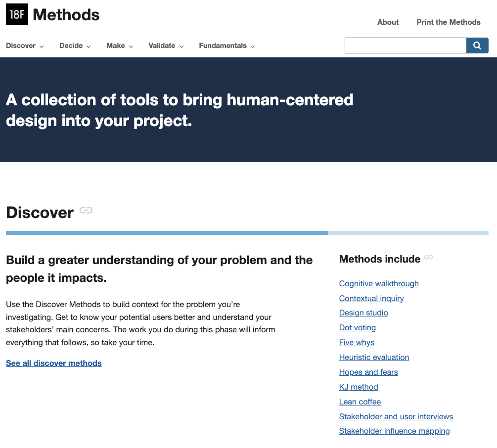Click the anchor link icon beside Discover heading
Image resolution: width=497 pixels, height=448 pixels.
[86, 210]
